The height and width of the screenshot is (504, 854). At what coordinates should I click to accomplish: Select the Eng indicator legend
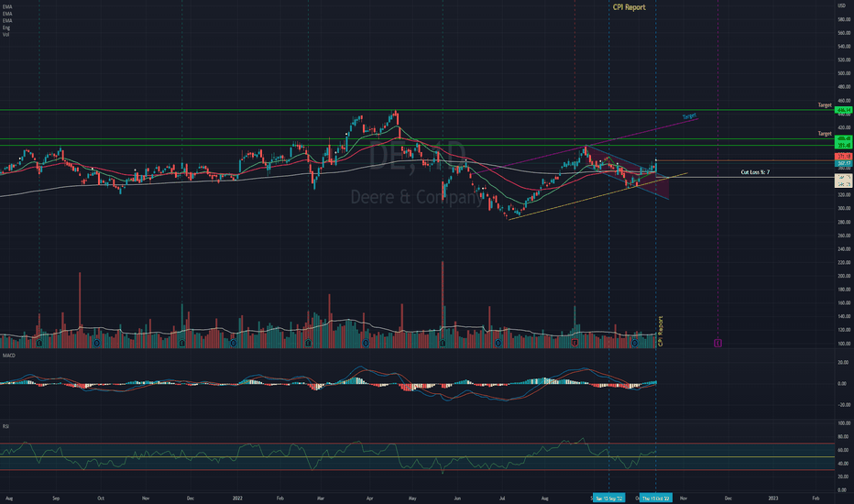(x=6, y=27)
